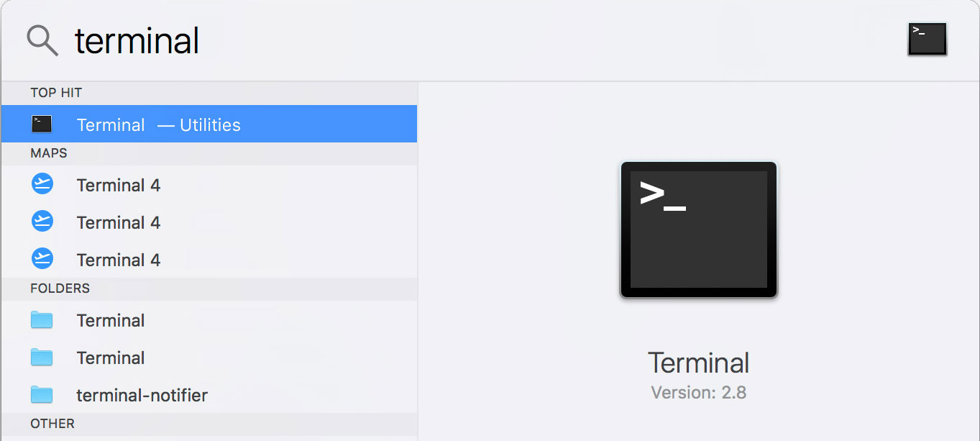
Task: Click the Terminal icon in the top right corner
Action: coord(927,40)
